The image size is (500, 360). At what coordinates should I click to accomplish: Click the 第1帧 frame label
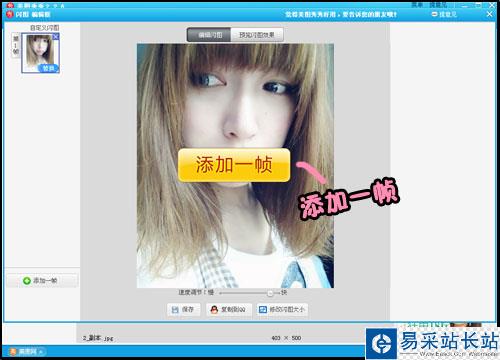pyautogui.click(x=16, y=45)
